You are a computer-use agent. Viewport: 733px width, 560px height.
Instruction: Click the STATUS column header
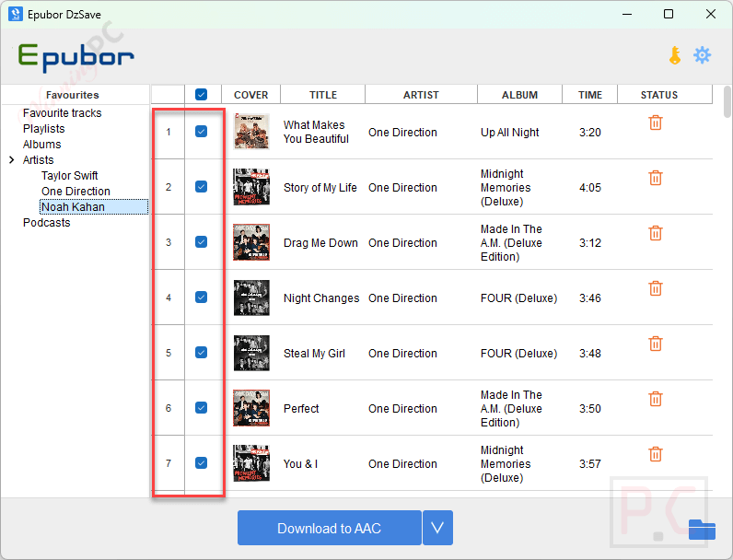coord(659,95)
